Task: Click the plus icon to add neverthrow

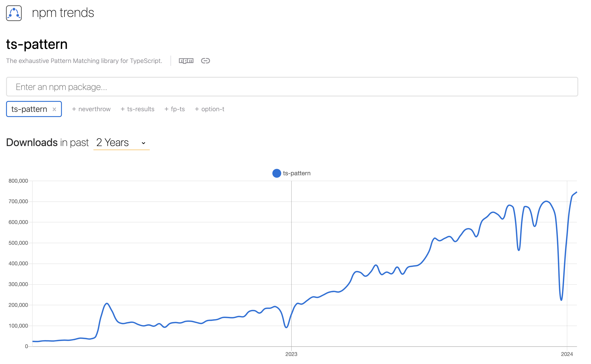Action: 74,109
